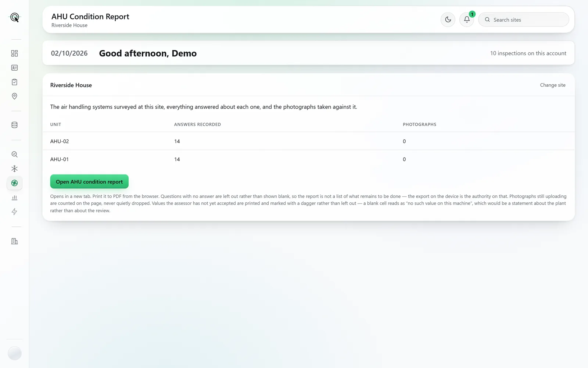
Task: Click the app logo in the sidebar
Action: point(15,17)
